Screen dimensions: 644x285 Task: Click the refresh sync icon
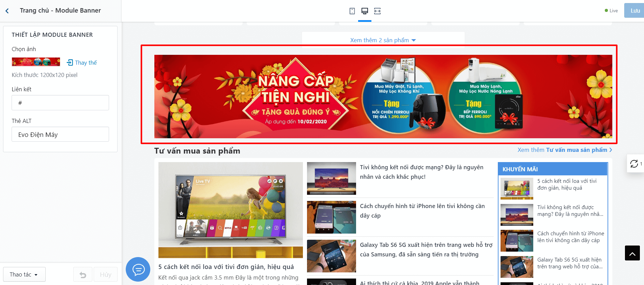(x=634, y=164)
